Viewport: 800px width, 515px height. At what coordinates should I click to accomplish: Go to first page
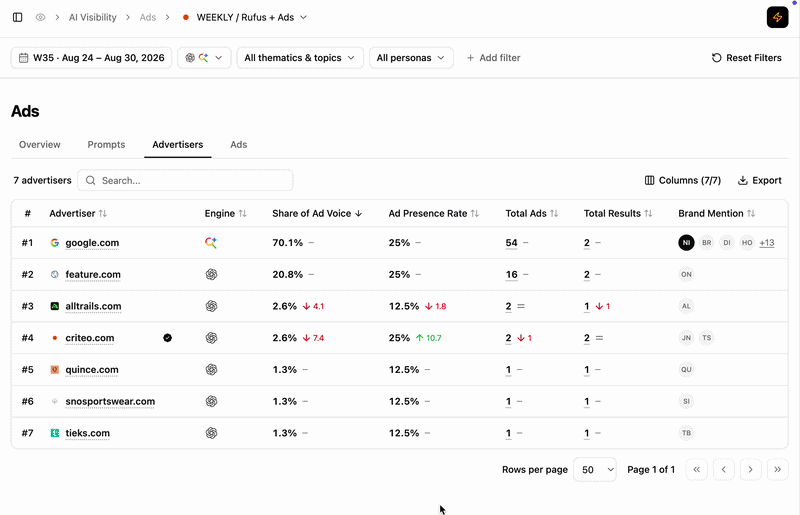point(696,470)
